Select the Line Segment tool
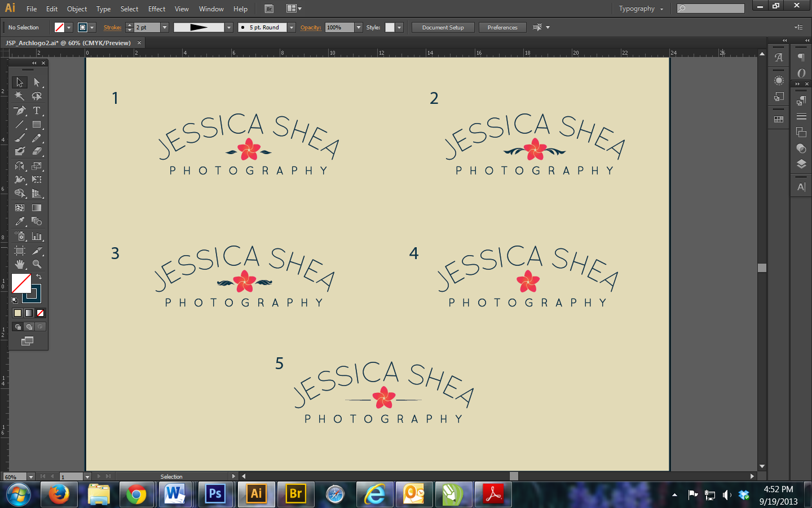Screen dimensions: 812x508 [20, 124]
